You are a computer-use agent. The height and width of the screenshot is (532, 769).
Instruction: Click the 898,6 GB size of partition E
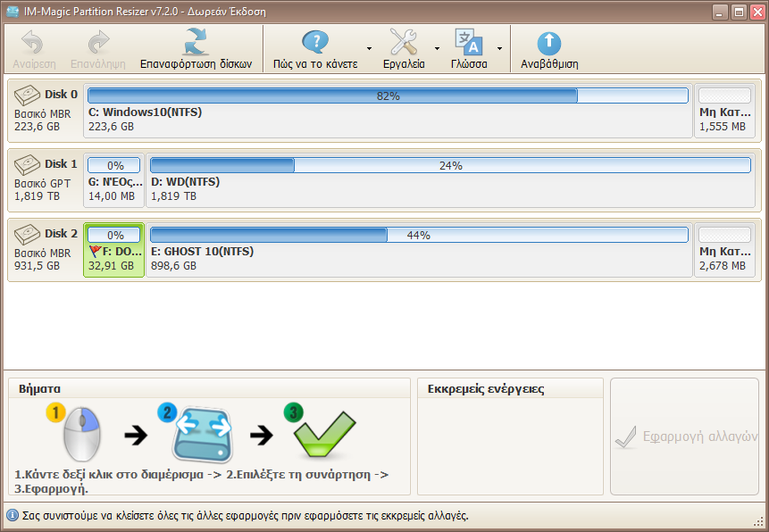[x=173, y=266]
